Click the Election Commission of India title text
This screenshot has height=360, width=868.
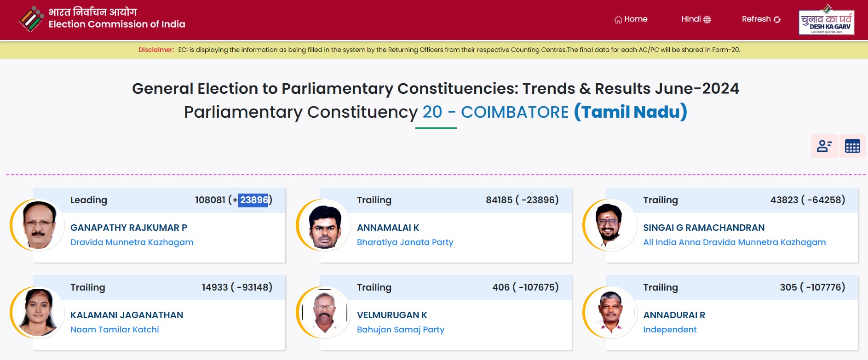pos(117,24)
